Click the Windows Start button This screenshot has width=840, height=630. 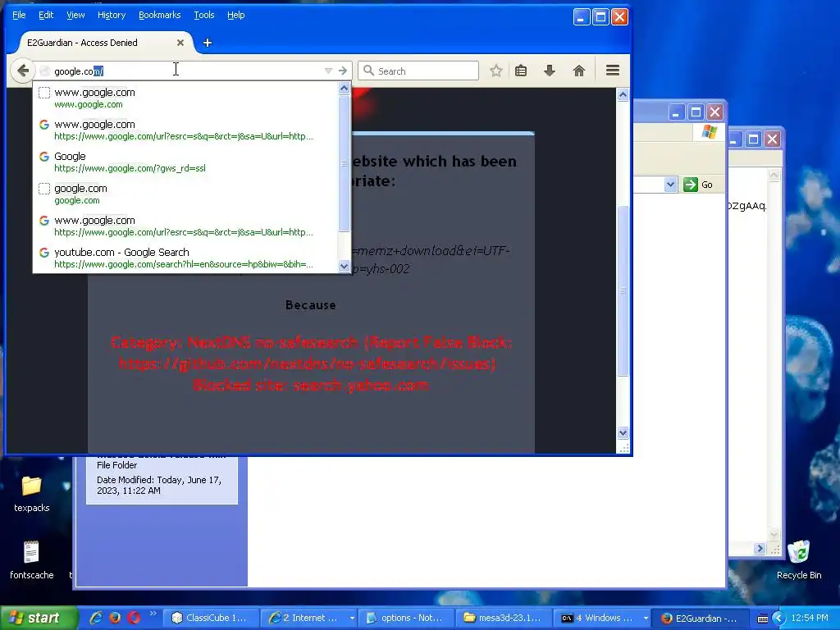click(38, 619)
